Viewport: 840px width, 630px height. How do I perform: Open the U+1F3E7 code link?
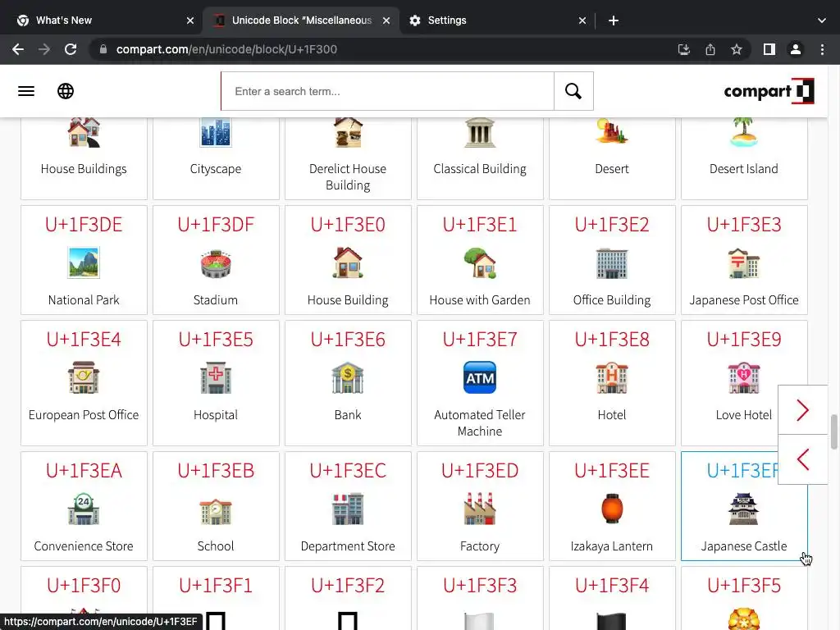[x=480, y=339]
